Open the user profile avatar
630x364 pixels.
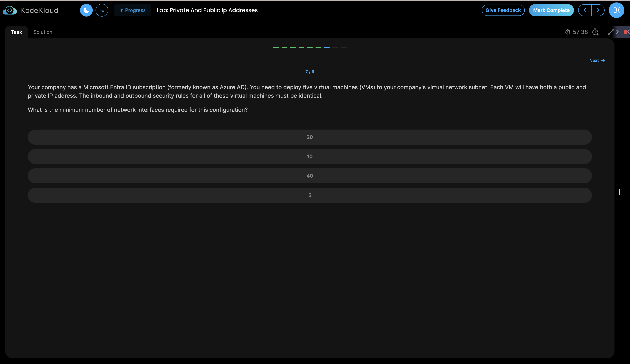pos(616,10)
